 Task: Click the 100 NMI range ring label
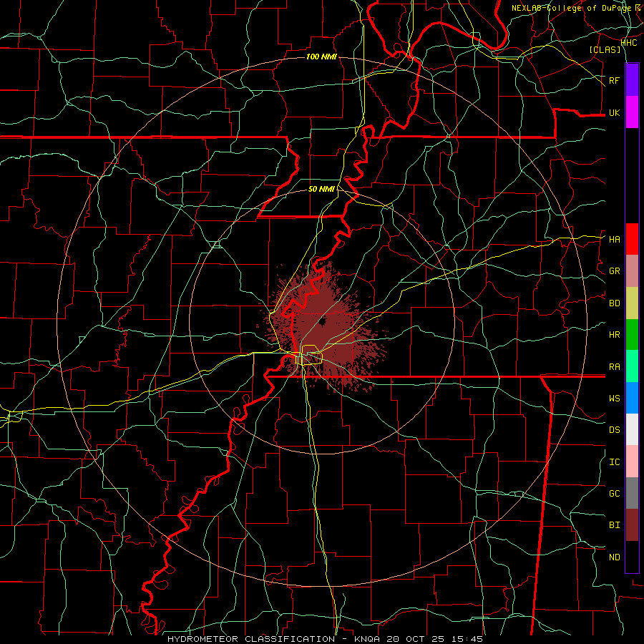(x=321, y=57)
